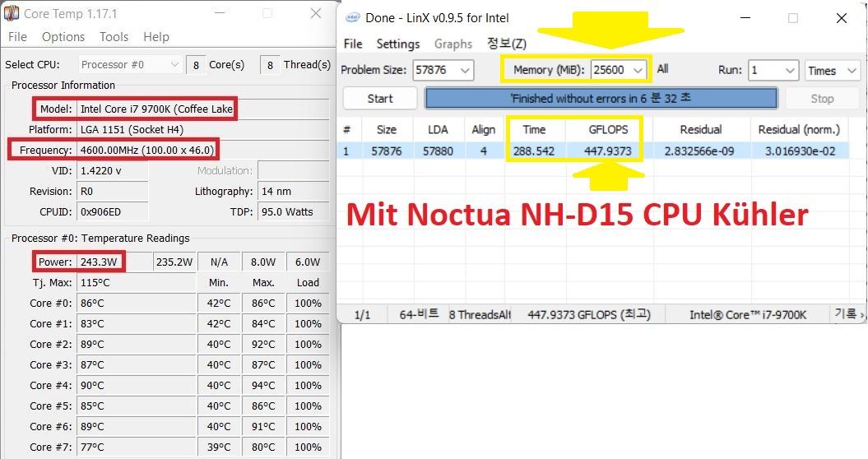The width and height of the screenshot is (868, 459).
Task: Open the Settings menu in LinX
Action: coord(398,44)
